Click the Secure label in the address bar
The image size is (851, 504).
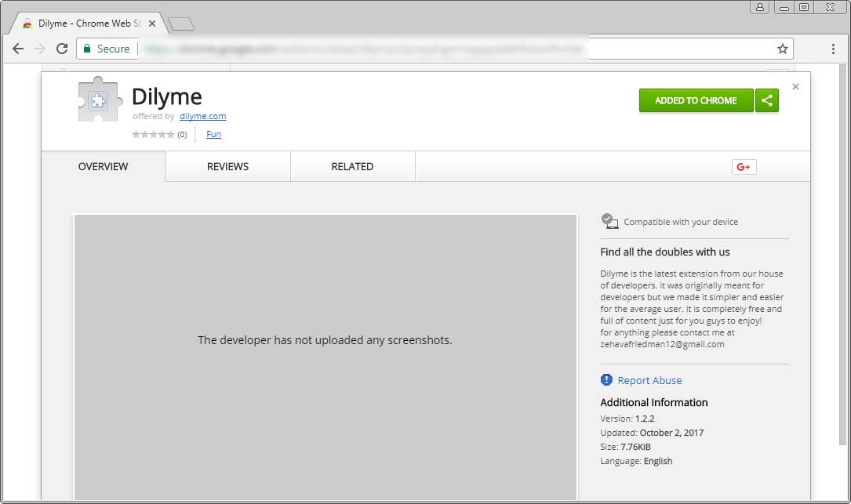(114, 49)
